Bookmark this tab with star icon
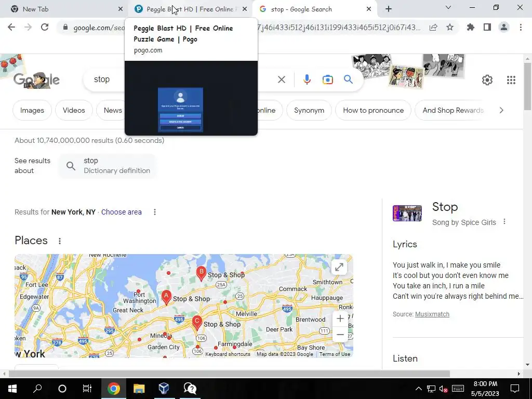This screenshot has width=532, height=399. [x=450, y=28]
